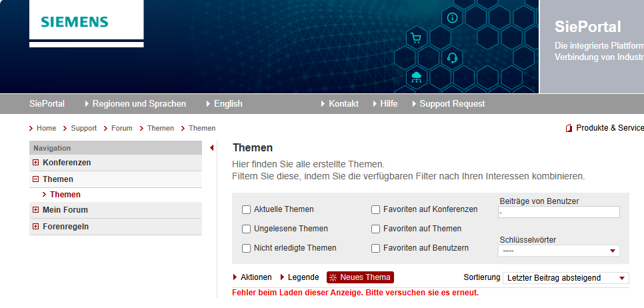
Task: Open SiePortal in the top menu bar
Action: pos(47,104)
